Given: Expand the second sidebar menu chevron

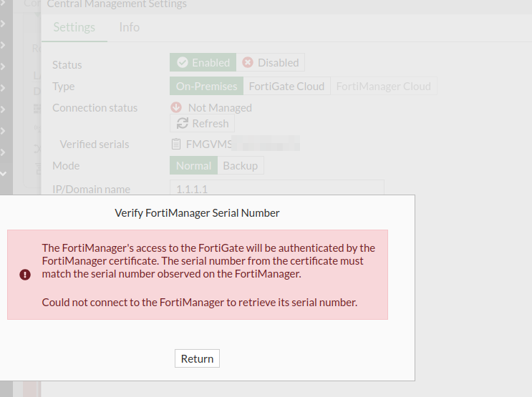Looking at the screenshot, I should (x=3, y=45).
